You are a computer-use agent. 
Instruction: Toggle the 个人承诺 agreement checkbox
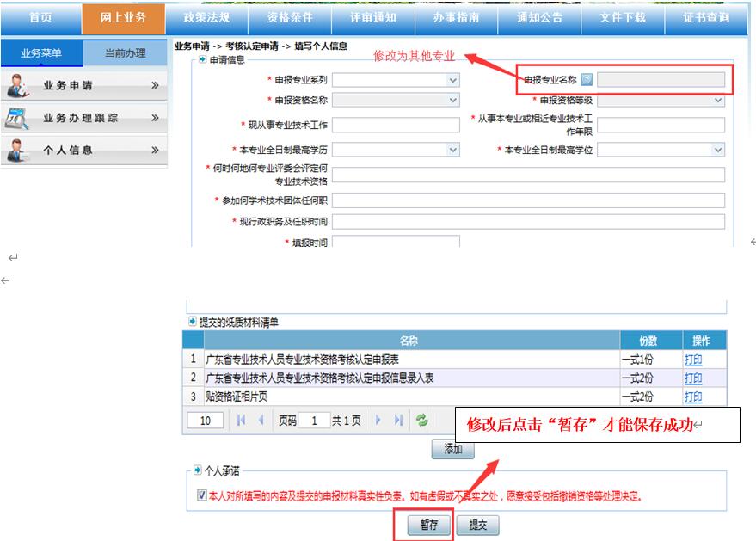tap(201, 496)
